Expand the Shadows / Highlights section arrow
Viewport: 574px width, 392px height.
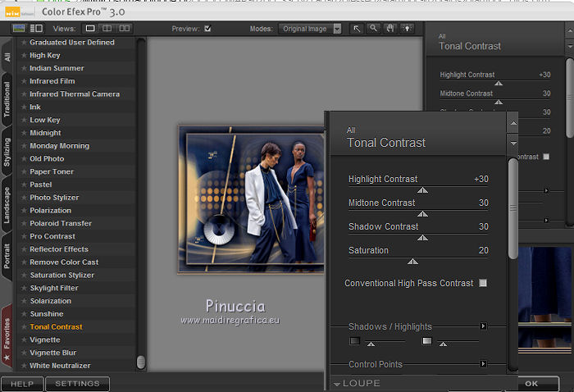(x=483, y=326)
